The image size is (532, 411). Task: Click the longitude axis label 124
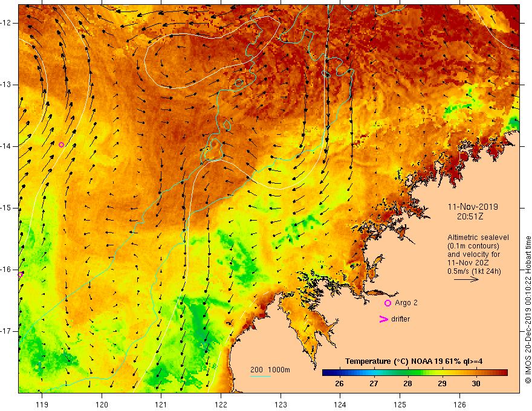click(x=340, y=404)
